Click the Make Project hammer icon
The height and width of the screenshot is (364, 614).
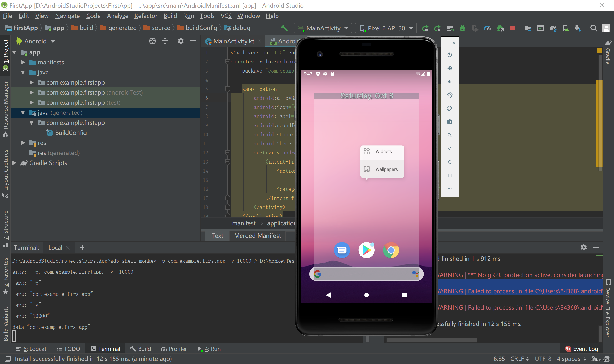(284, 28)
